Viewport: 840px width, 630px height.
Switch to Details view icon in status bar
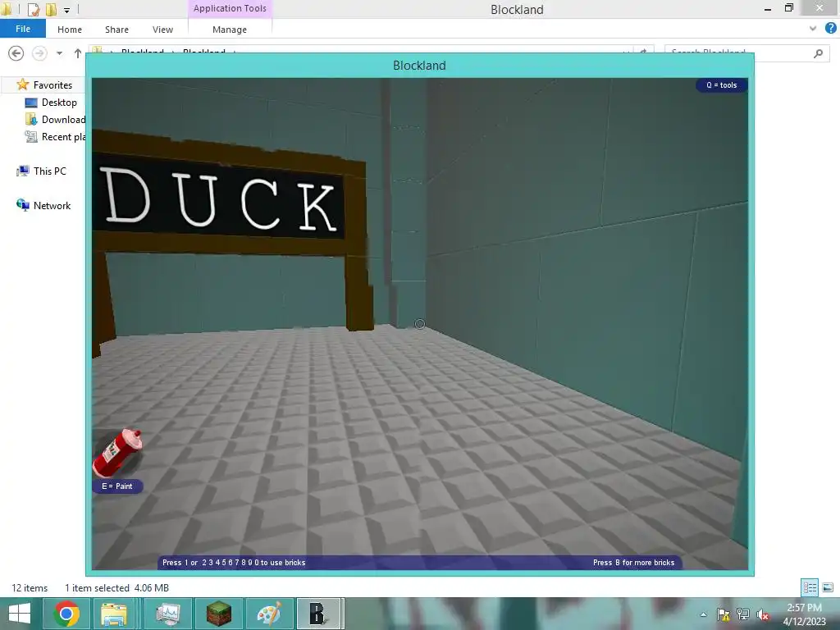pyautogui.click(x=810, y=587)
